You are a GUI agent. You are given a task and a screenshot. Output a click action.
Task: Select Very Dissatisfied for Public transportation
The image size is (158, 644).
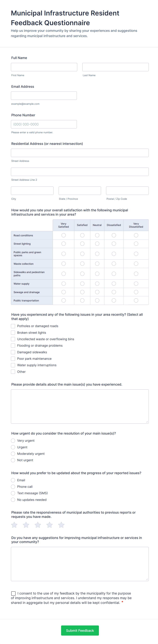click(x=136, y=300)
